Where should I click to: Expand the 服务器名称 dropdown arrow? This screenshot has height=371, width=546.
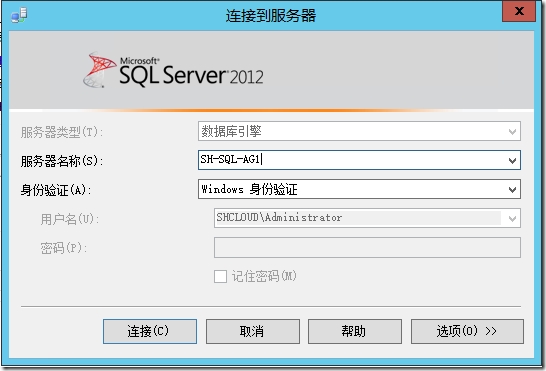click(x=512, y=160)
